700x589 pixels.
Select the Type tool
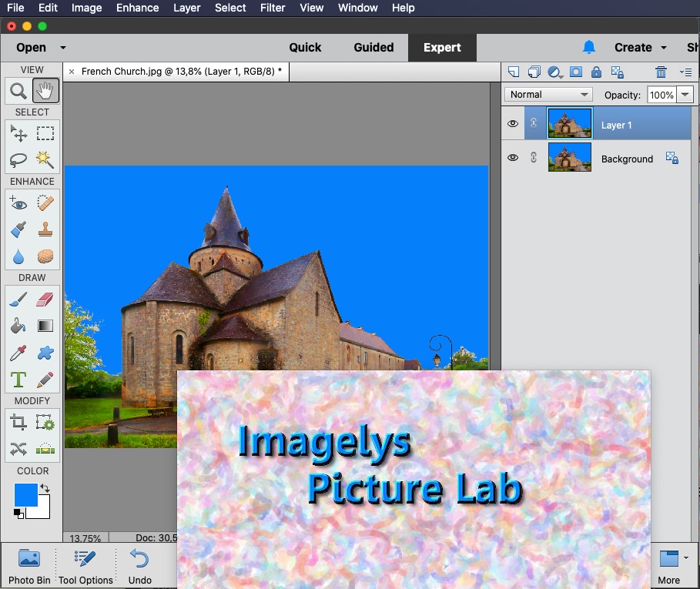pos(18,380)
